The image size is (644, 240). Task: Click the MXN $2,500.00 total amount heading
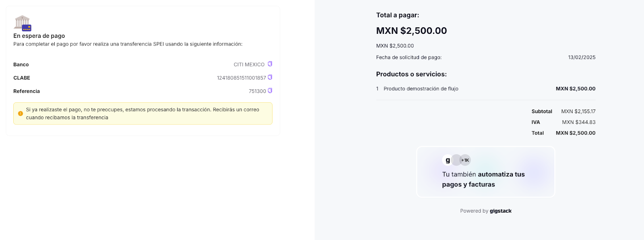point(411,31)
